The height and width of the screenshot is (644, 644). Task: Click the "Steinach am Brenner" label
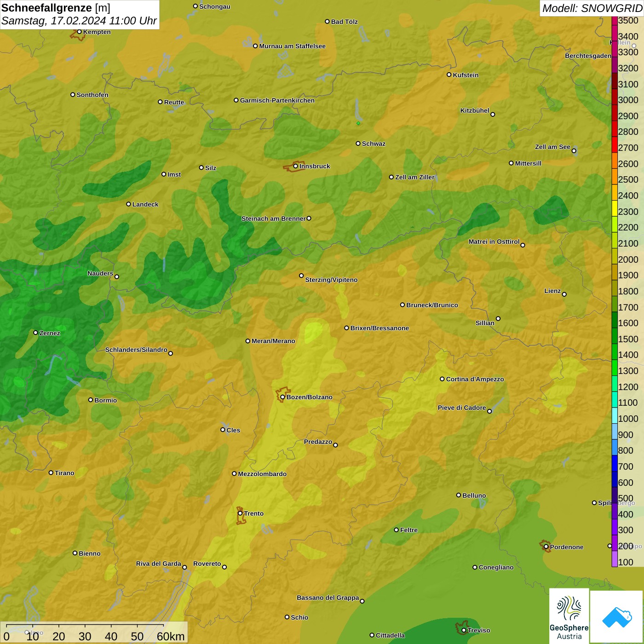pos(274,218)
